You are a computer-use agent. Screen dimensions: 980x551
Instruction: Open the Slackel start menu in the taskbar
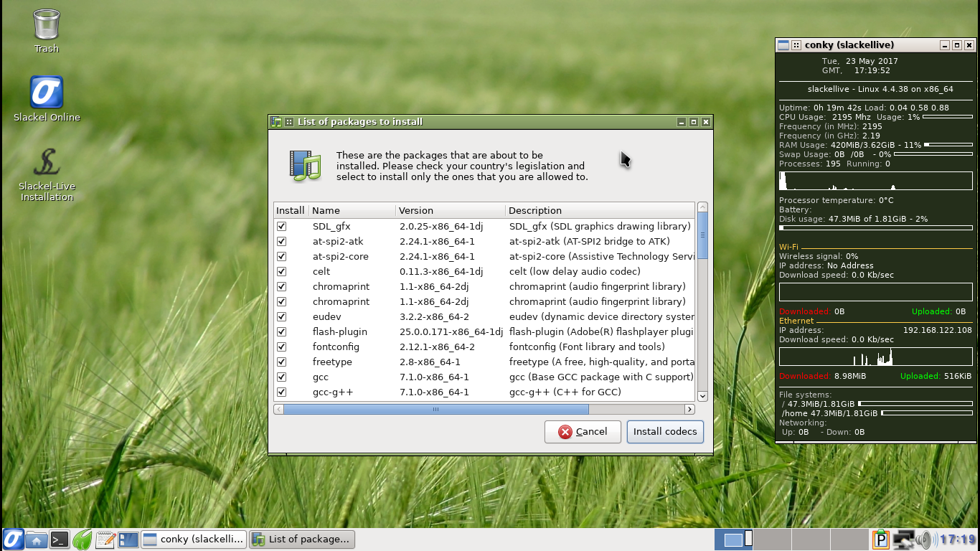(13, 539)
